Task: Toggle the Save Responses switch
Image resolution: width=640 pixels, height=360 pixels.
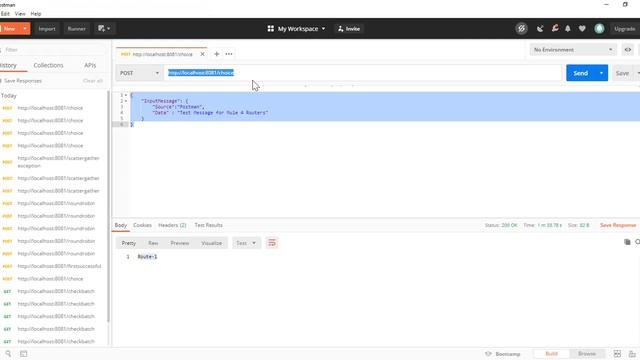Action: (2, 81)
